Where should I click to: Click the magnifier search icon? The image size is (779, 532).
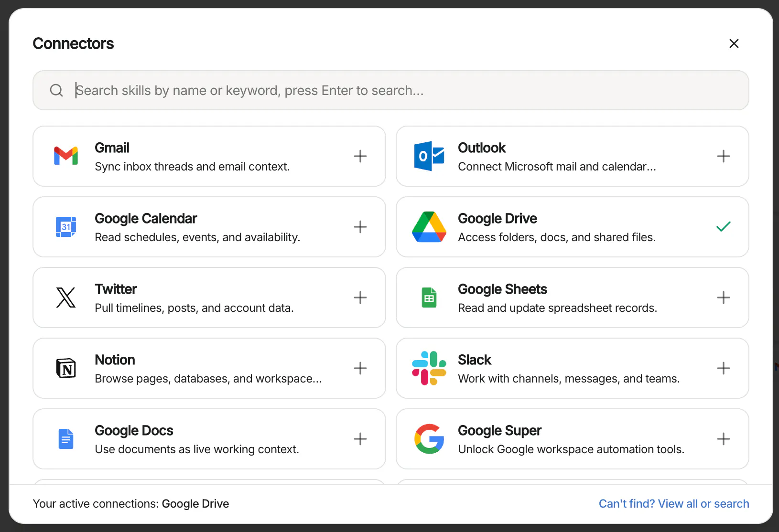pos(56,90)
